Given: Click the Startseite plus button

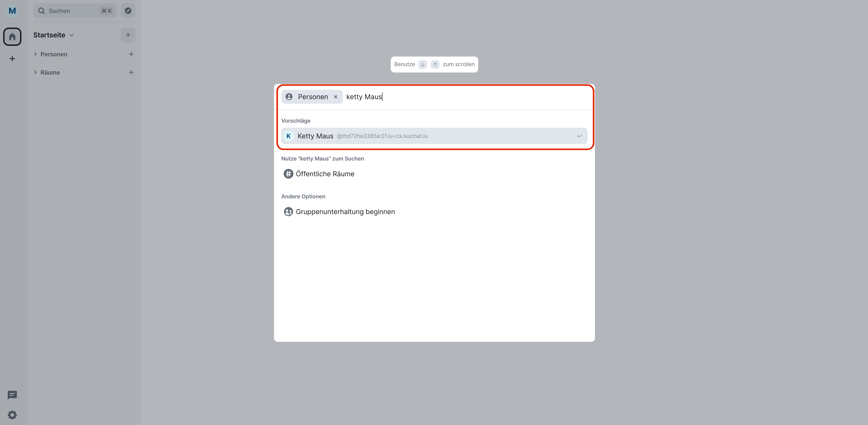Looking at the screenshot, I should tap(128, 35).
